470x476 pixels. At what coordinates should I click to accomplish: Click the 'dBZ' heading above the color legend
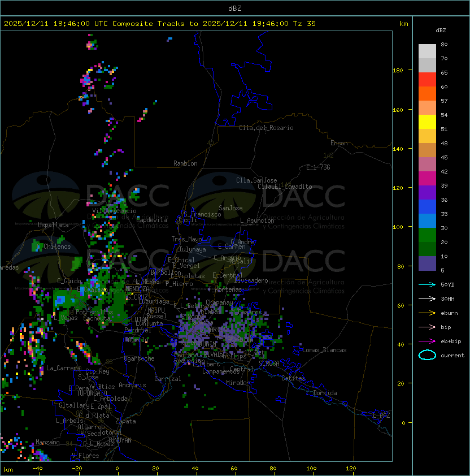point(441,31)
